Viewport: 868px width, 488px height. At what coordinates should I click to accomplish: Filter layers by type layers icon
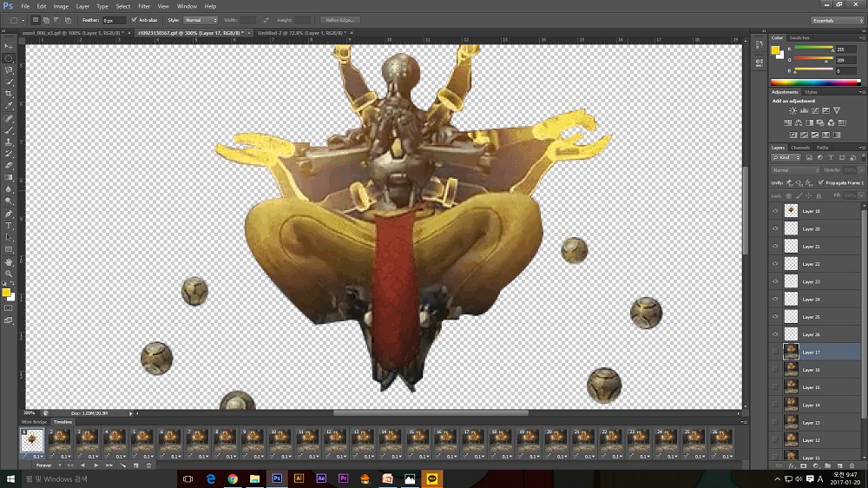831,158
